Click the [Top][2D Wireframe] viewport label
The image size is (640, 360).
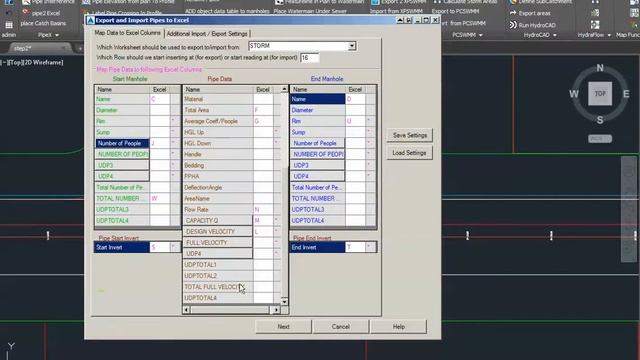[x=32, y=62]
